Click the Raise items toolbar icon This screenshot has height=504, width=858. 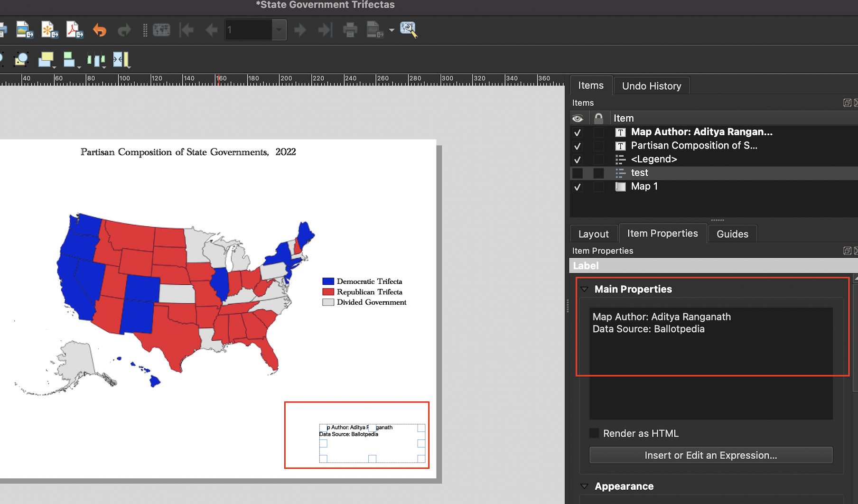pos(47,60)
